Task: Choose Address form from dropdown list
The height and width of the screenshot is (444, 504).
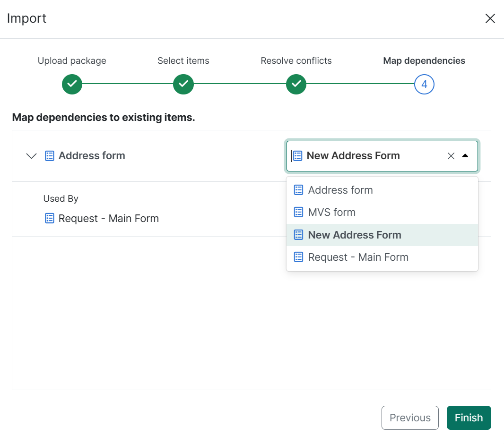Action: (x=340, y=190)
